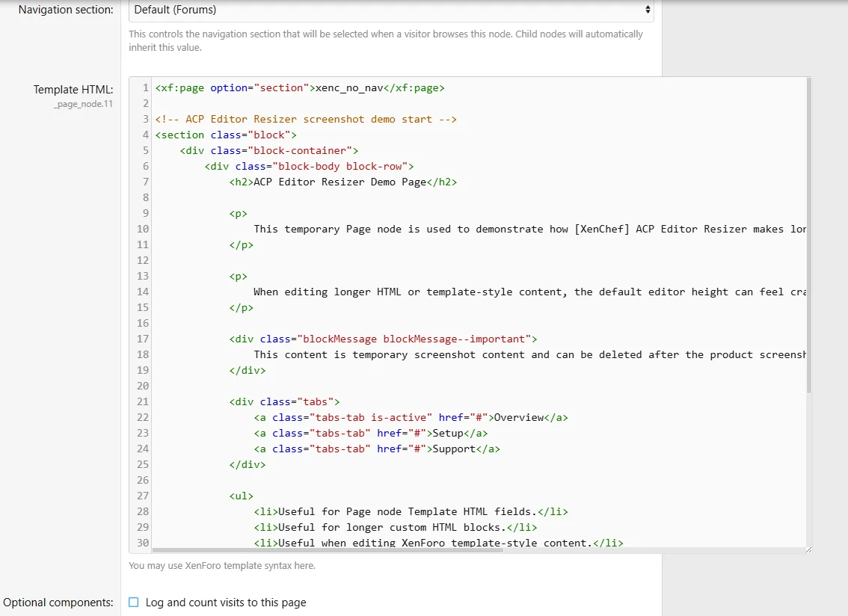The image size is (848, 616).
Task: Click the Navigation section label
Action: click(x=66, y=10)
